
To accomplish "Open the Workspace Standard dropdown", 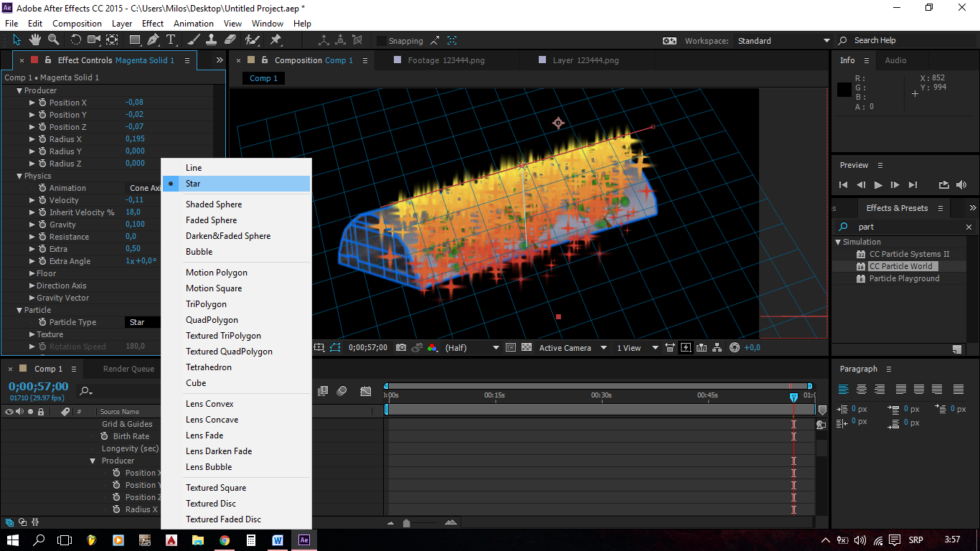I will (x=783, y=41).
